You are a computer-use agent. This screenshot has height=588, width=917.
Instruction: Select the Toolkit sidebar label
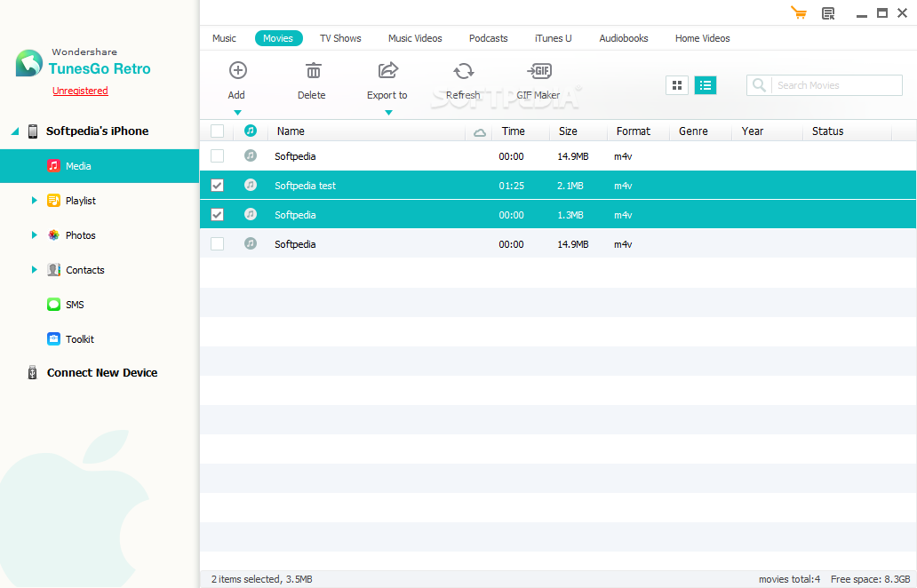click(x=80, y=339)
